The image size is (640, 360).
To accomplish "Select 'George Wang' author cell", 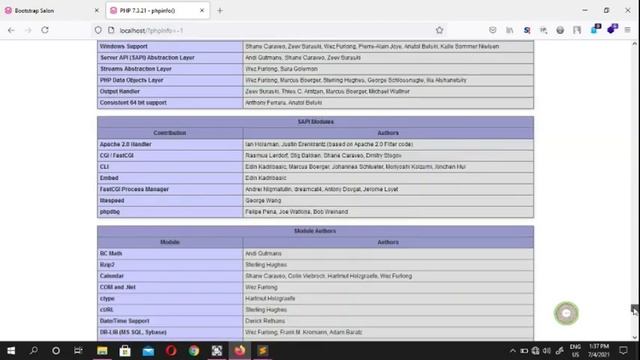I will click(x=388, y=200).
